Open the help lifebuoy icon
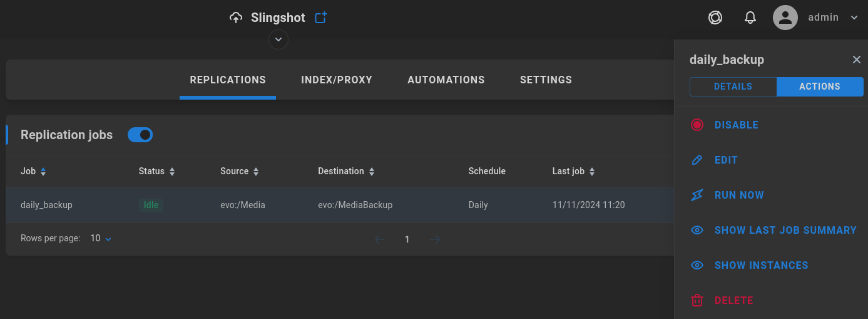The width and height of the screenshot is (868, 319). pos(715,18)
